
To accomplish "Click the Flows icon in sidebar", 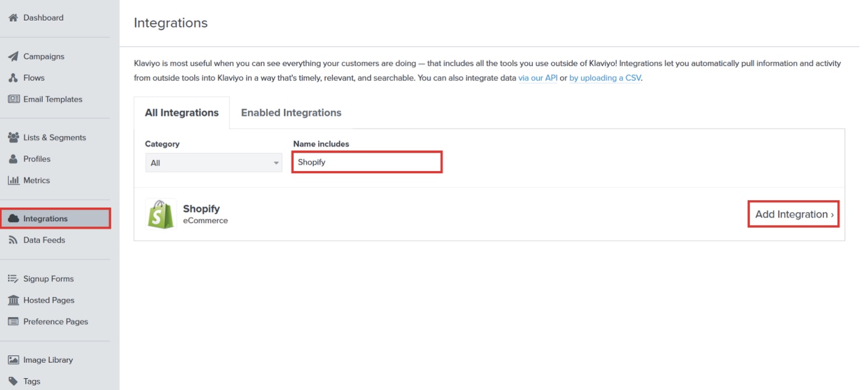I will (13, 78).
